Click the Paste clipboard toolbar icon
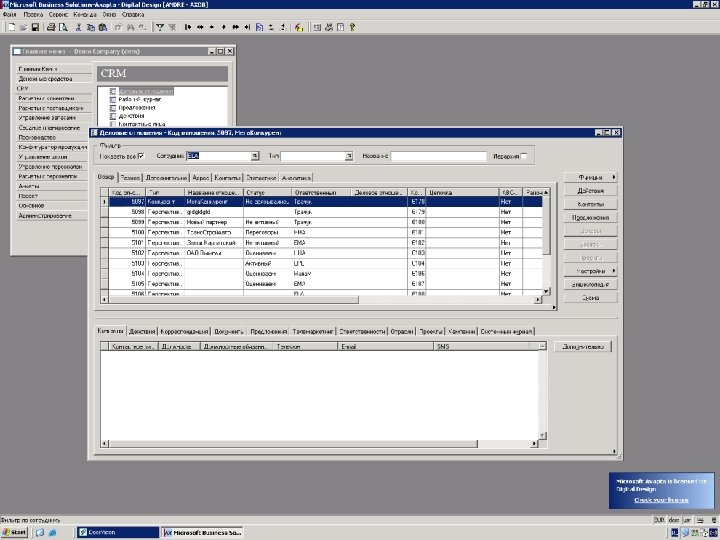 point(103,27)
